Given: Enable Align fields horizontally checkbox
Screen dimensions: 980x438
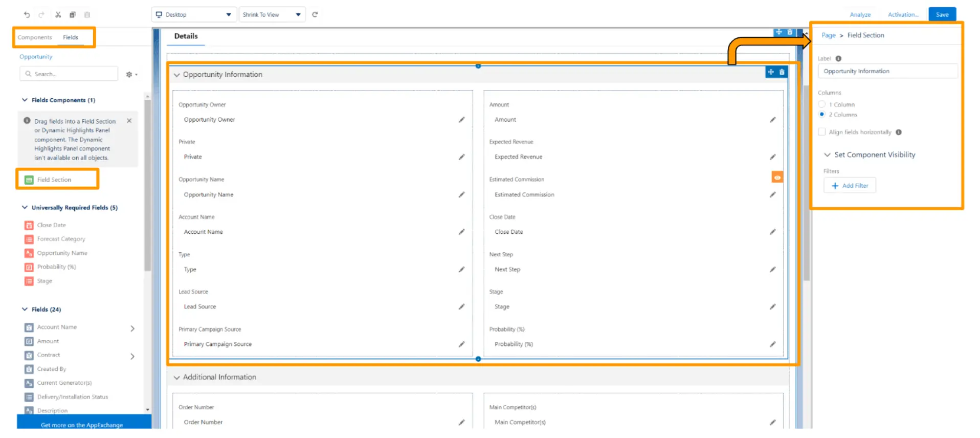Looking at the screenshot, I should tap(822, 132).
